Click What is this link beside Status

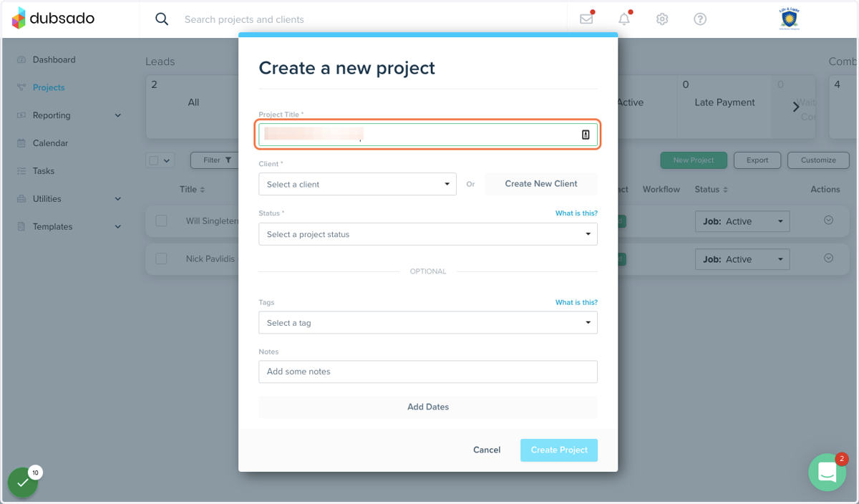(576, 213)
